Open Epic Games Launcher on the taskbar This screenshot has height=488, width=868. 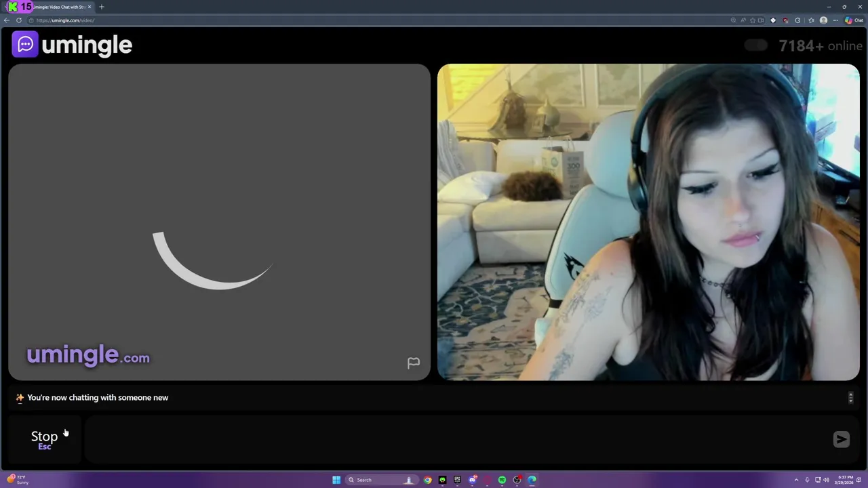(457, 480)
